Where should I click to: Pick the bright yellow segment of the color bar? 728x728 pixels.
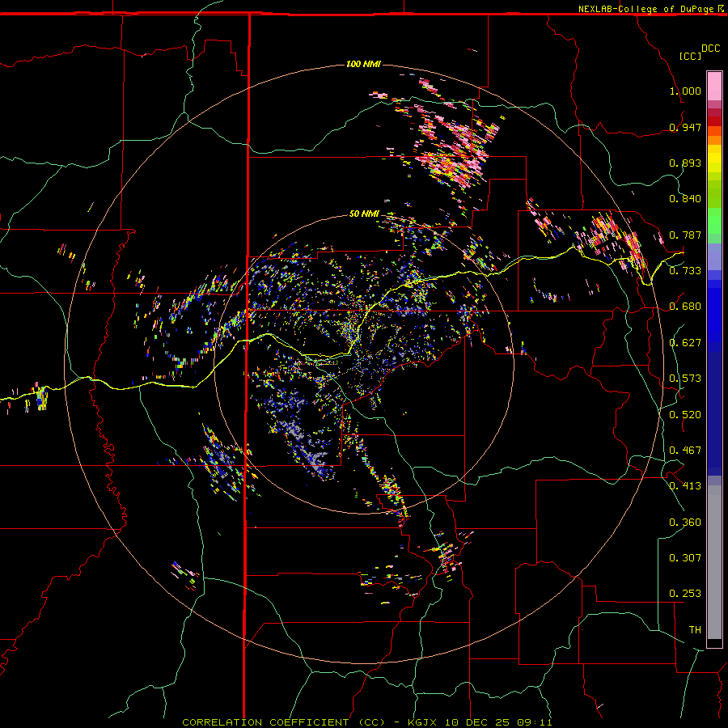(714, 159)
